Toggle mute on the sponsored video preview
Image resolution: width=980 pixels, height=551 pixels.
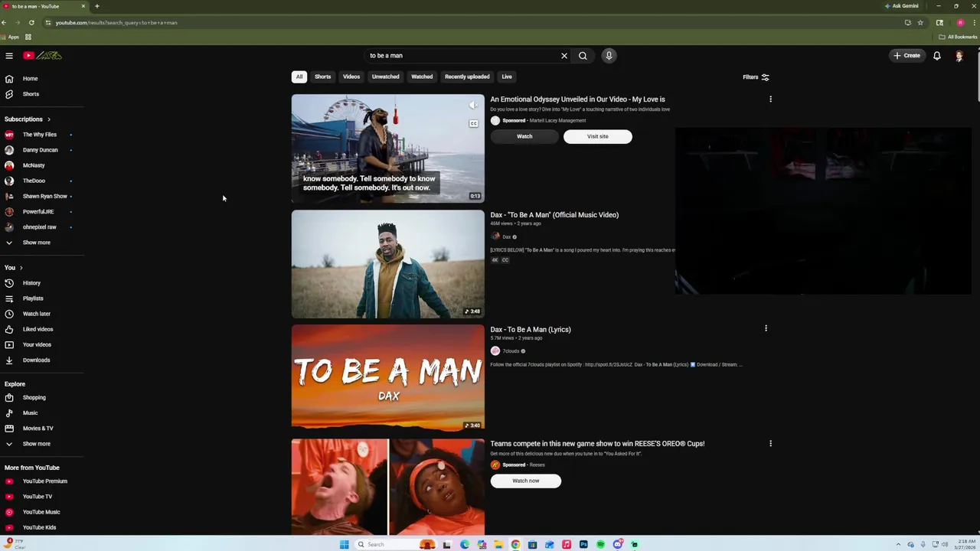tap(473, 106)
